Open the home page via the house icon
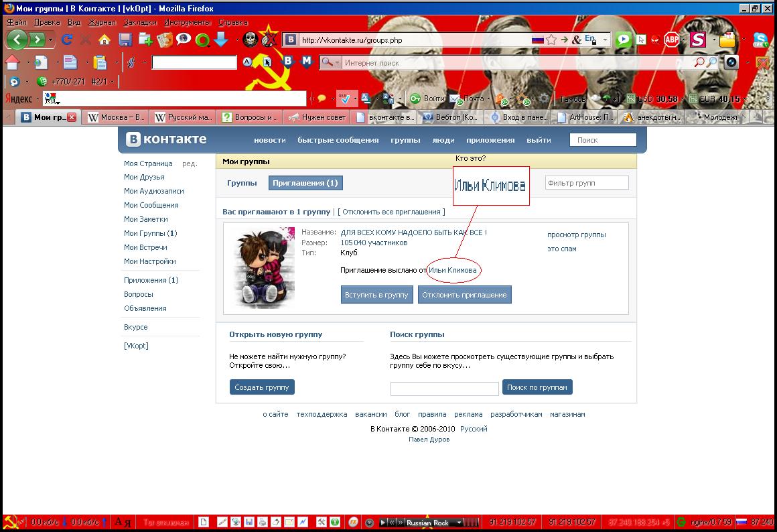Viewport: 777px width, 532px height. click(x=104, y=40)
